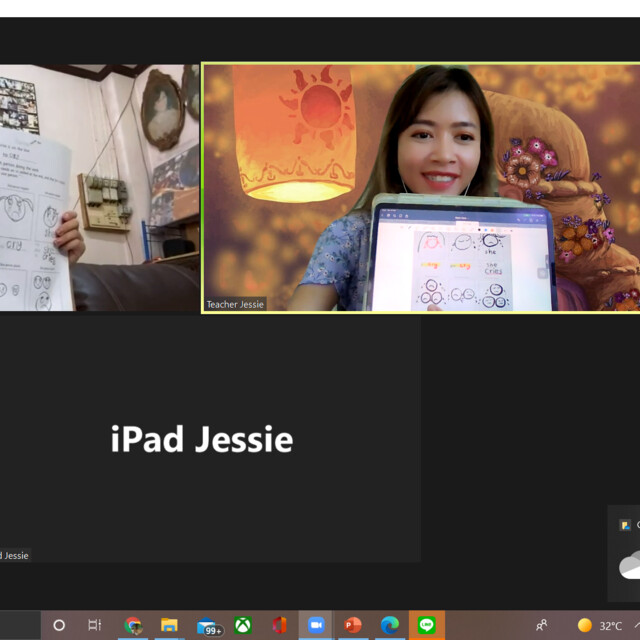Open PowerPoint from taskbar
The height and width of the screenshot is (640, 640).
pos(353,625)
